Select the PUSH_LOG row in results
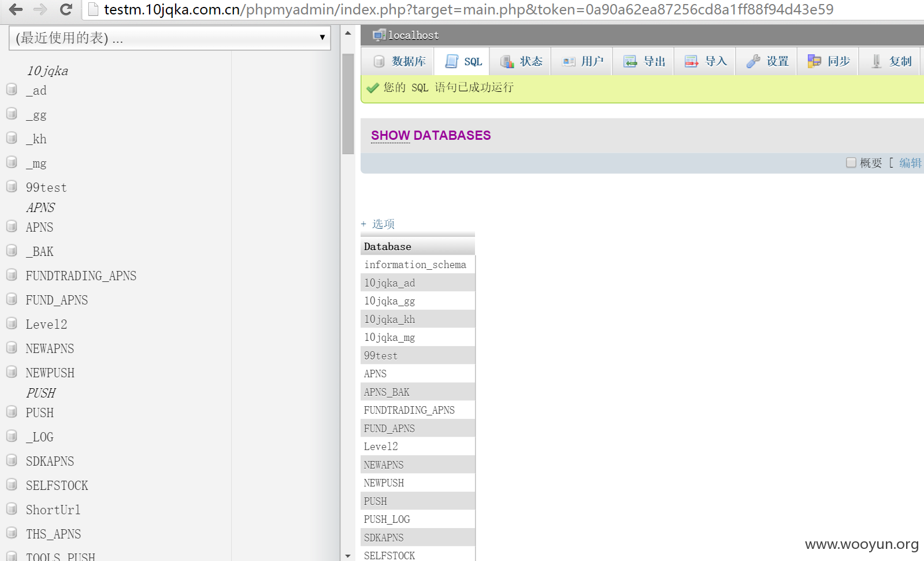This screenshot has height=561, width=924. tap(418, 519)
